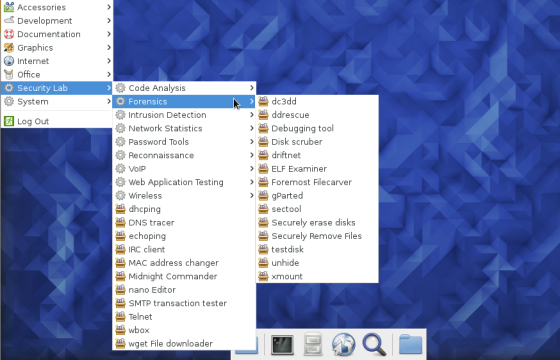Viewport: 560px width, 360px height.
Task: Click Network Statistics gear icon
Action: pyautogui.click(x=120, y=128)
